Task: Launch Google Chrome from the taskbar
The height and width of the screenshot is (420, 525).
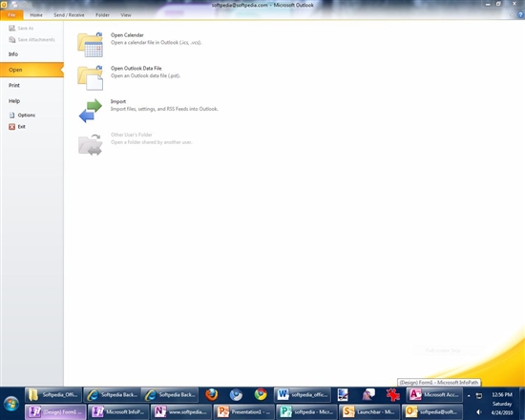Action: (x=261, y=394)
